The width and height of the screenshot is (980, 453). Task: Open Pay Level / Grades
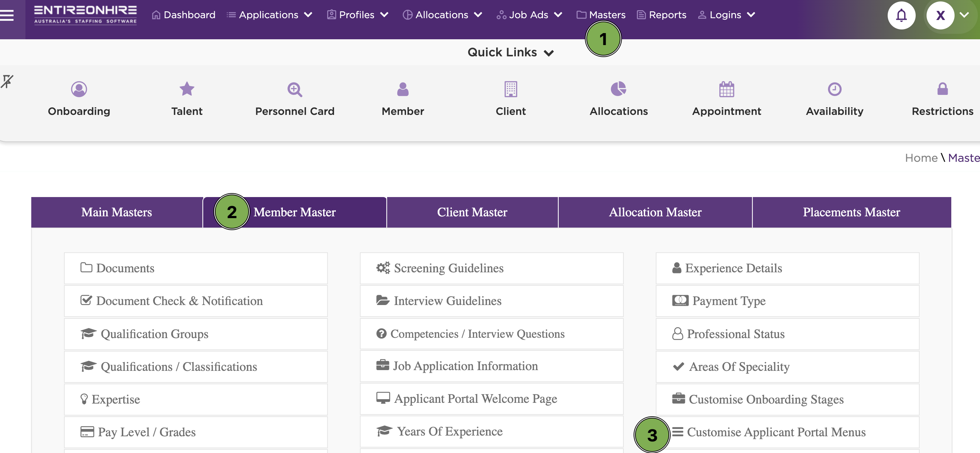click(196, 432)
